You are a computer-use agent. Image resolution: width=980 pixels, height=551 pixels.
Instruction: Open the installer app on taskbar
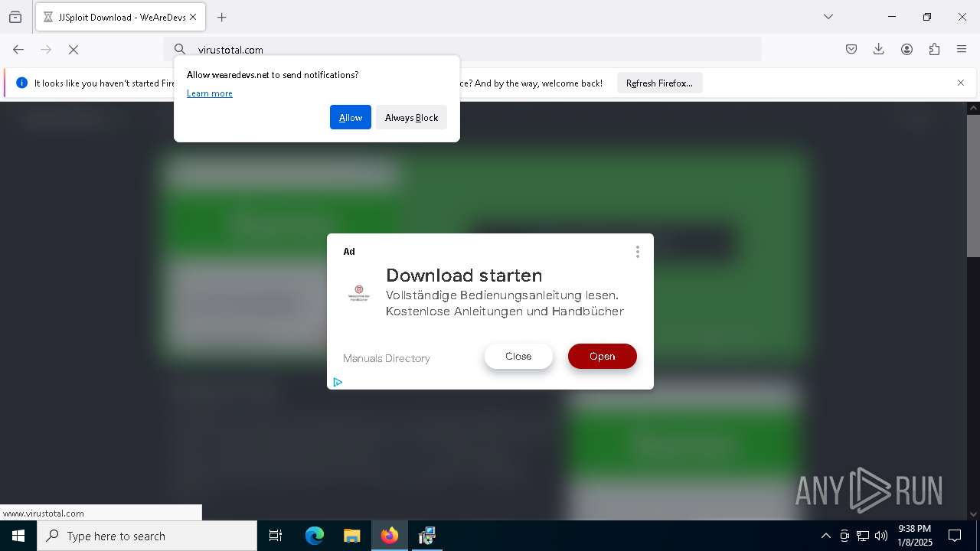pyautogui.click(x=427, y=536)
